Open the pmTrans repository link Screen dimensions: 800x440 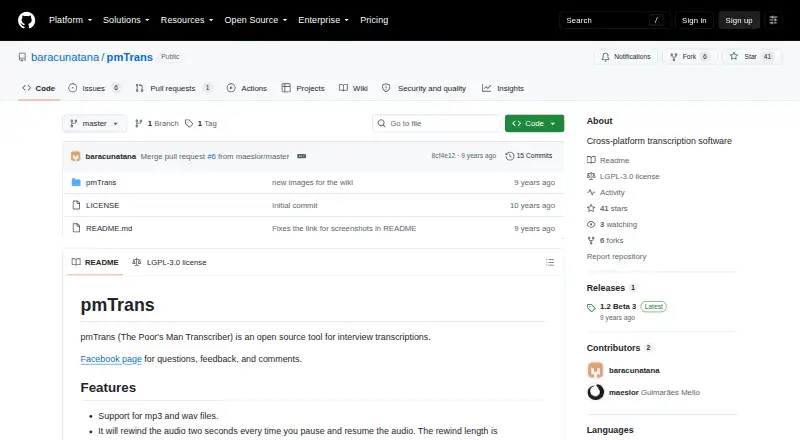(x=130, y=57)
